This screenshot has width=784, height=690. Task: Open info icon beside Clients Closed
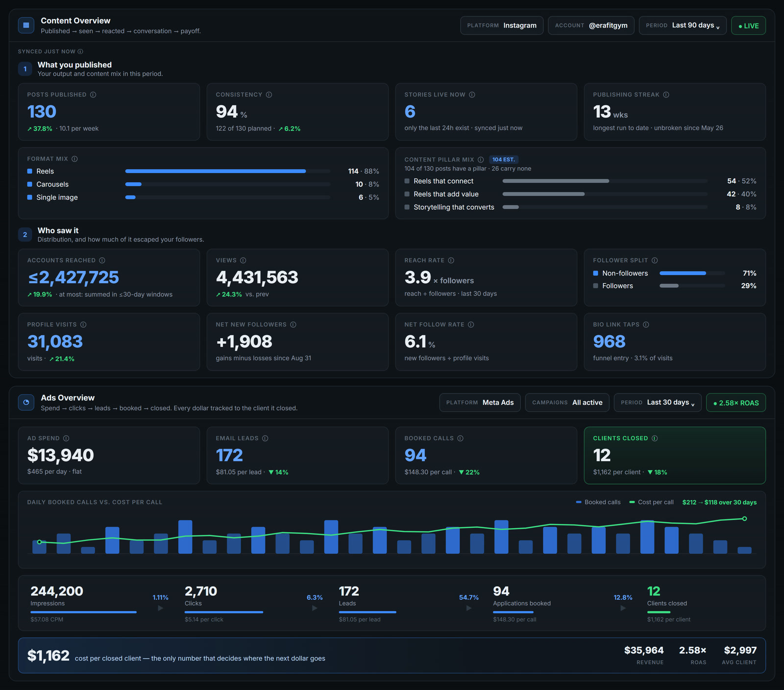pyautogui.click(x=655, y=438)
